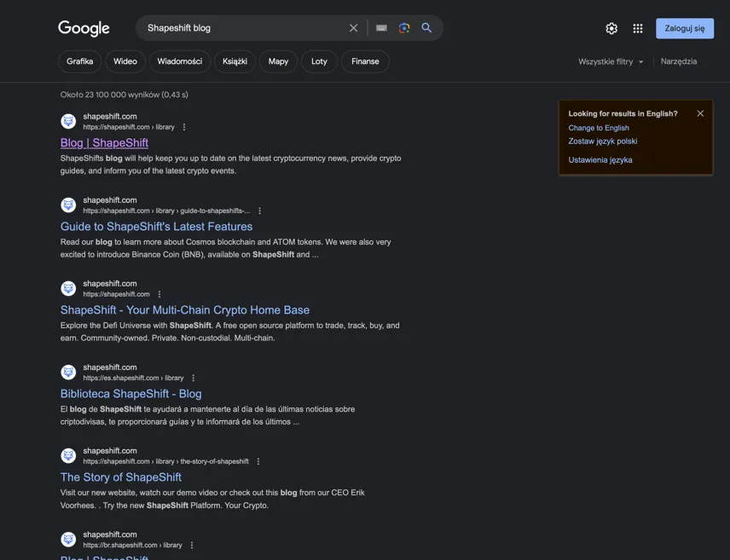Click the favicon of Multi-Chain Crypto Home Base result

[68, 289]
